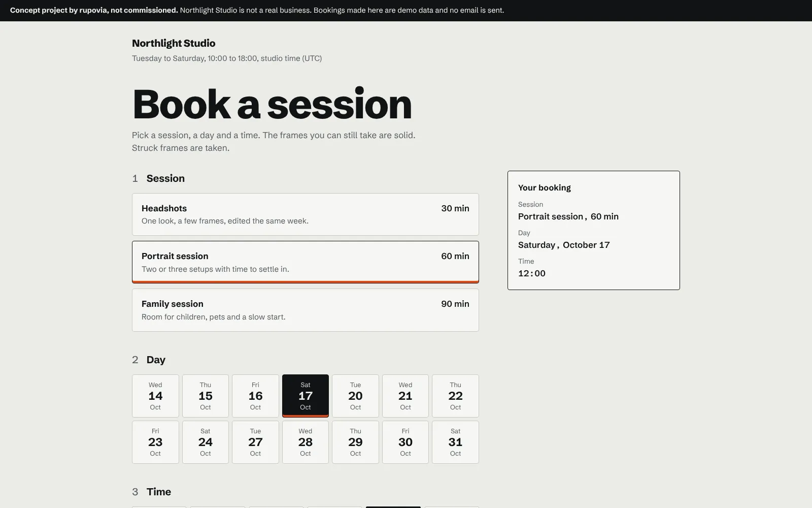Choose Wed 21 Oct in the day grid

(405, 396)
